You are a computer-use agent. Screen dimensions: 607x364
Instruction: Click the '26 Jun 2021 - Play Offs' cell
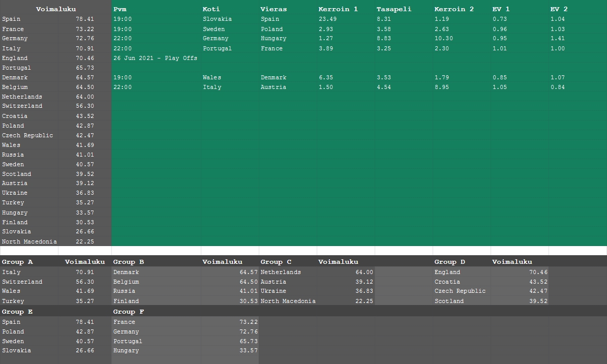pyautogui.click(x=155, y=58)
